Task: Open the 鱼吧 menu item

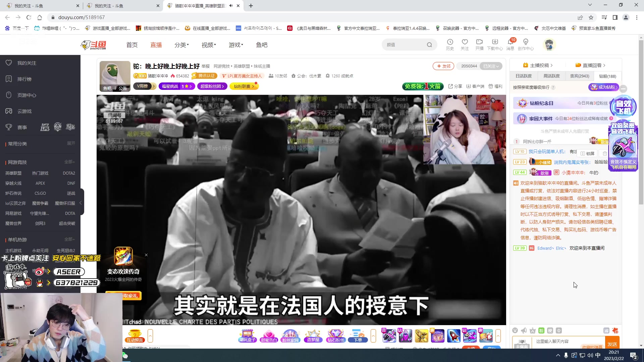Action: point(262,45)
